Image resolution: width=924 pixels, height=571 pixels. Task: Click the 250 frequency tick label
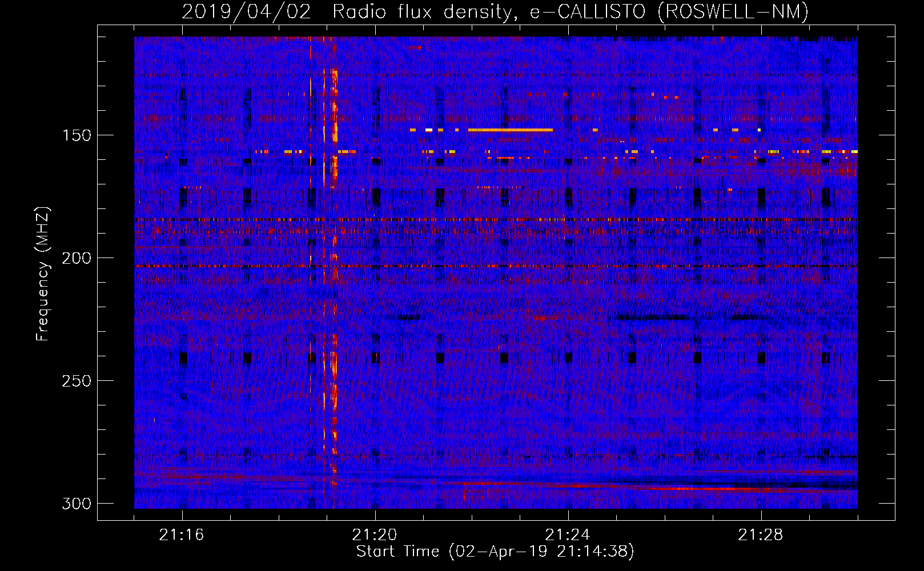[77, 381]
